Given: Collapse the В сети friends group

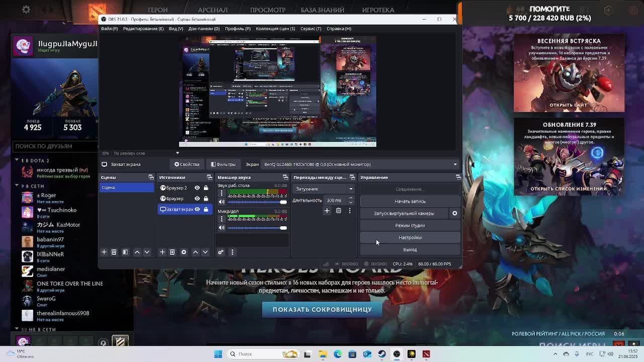Looking at the screenshot, I should [x=17, y=186].
